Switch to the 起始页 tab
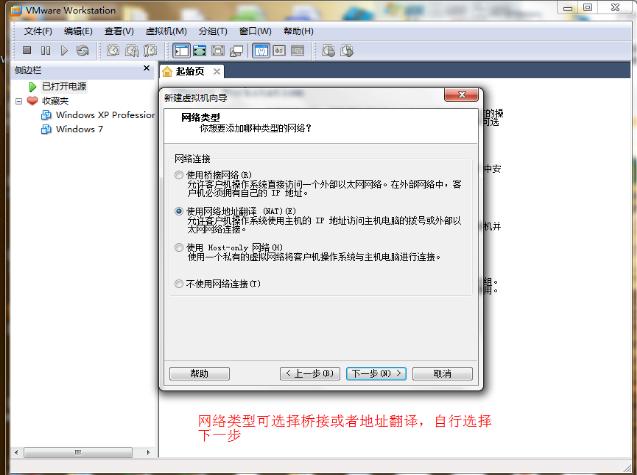Viewport: 637px width, 475px height. pyautogui.click(x=190, y=72)
